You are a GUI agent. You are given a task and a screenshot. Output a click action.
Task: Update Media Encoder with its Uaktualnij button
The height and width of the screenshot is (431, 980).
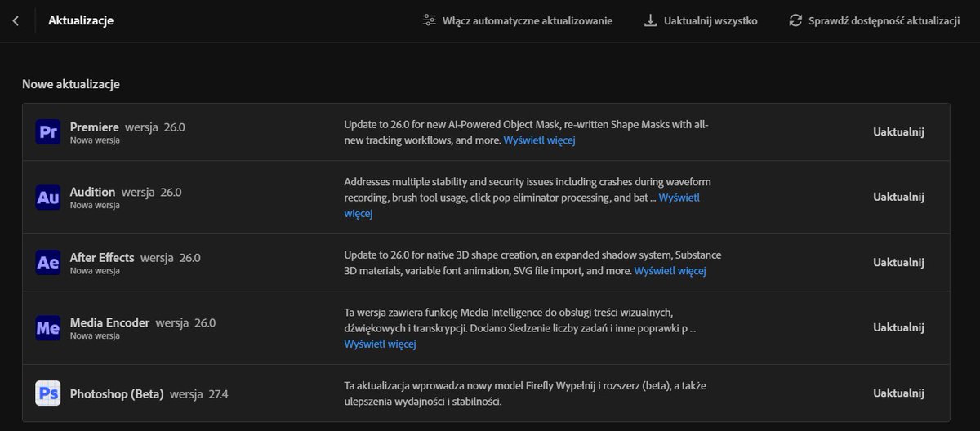pos(898,327)
